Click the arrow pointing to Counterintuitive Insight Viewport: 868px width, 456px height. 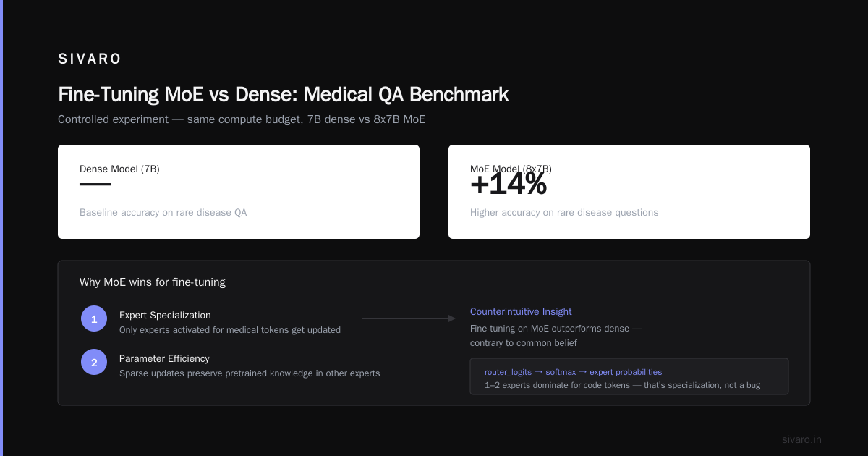tap(409, 318)
